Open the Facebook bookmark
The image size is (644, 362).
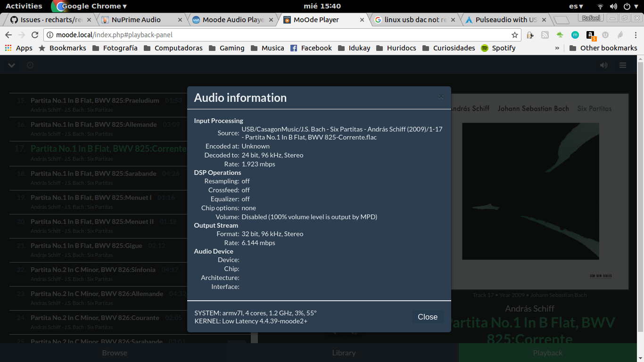311,48
